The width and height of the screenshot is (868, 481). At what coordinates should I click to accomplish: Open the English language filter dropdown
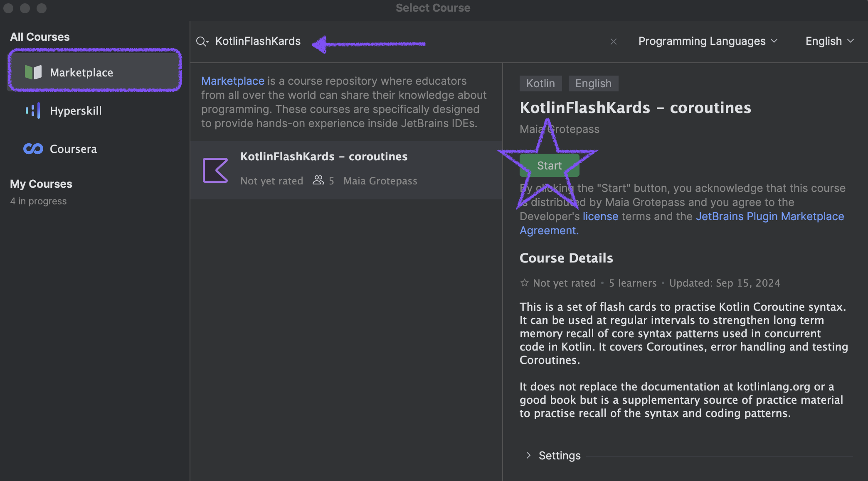(830, 41)
